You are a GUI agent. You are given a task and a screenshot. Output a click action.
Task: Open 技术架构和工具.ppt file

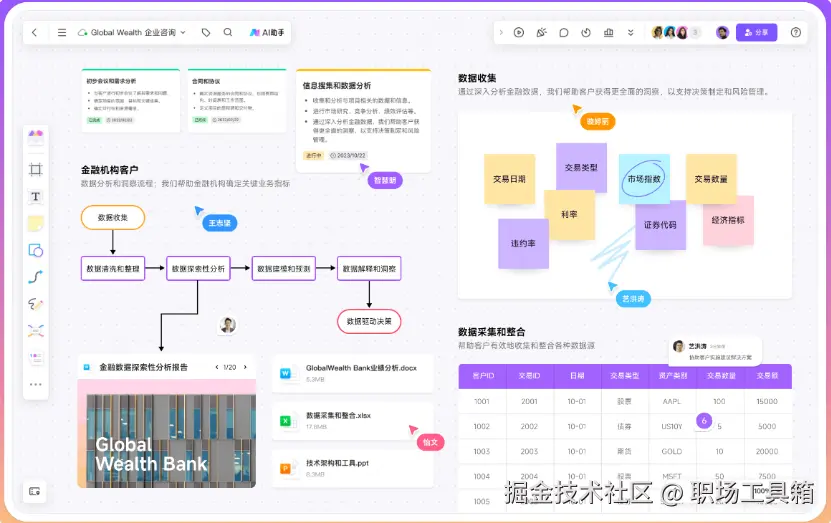click(x=352, y=468)
